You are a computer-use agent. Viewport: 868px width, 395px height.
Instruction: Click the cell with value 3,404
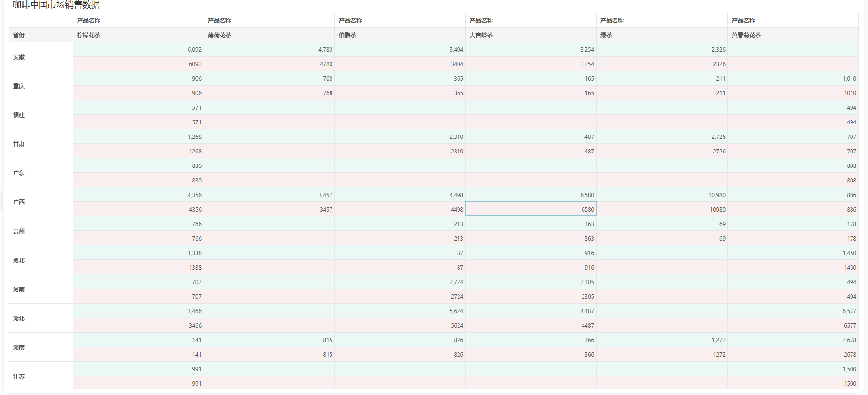[x=400, y=49]
